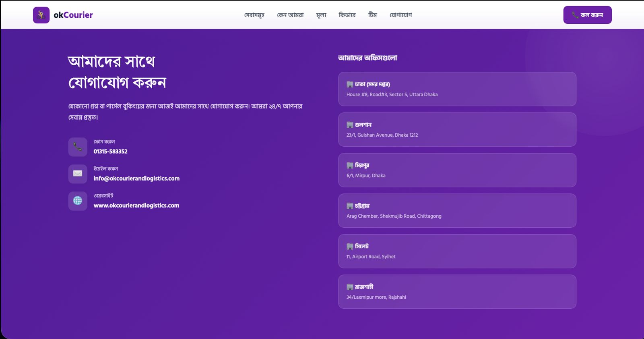The height and width of the screenshot is (339, 644).
Task: Click the okCourier logo icon
Action: click(x=41, y=15)
